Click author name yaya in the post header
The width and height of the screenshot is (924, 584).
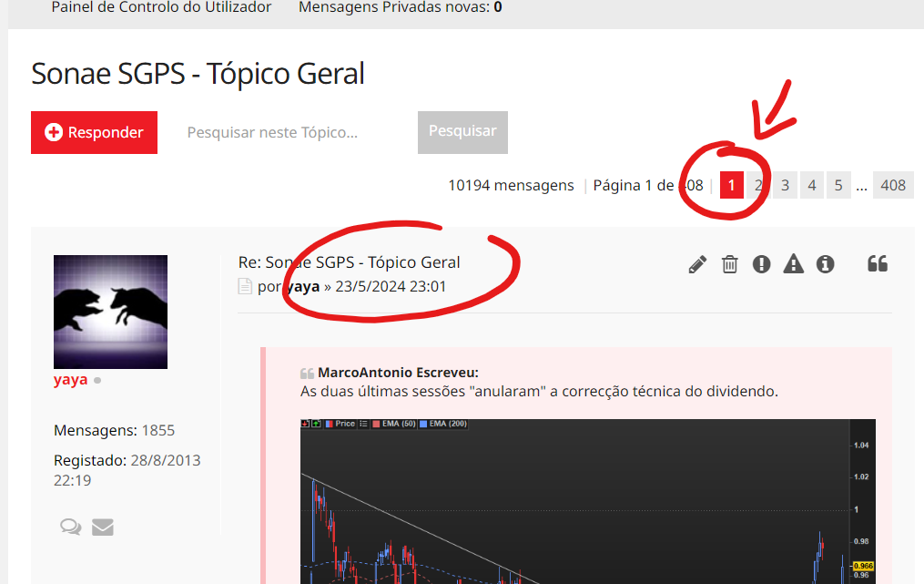click(x=303, y=287)
